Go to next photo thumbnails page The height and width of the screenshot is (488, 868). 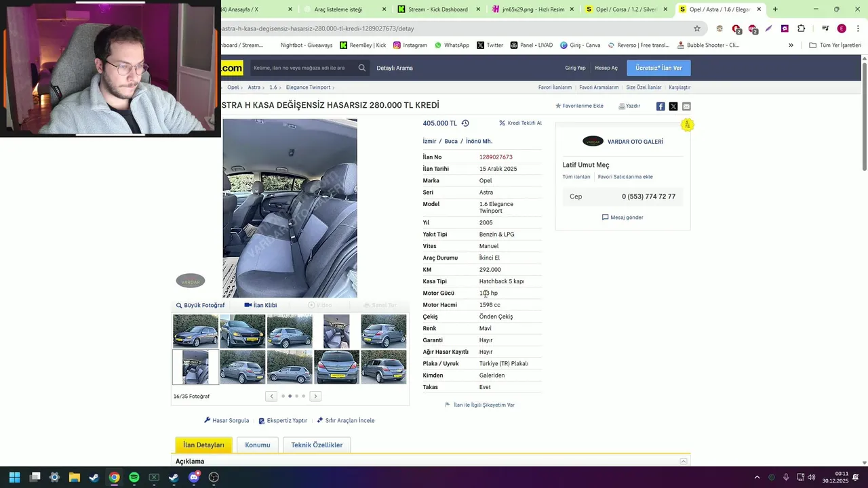315,396
